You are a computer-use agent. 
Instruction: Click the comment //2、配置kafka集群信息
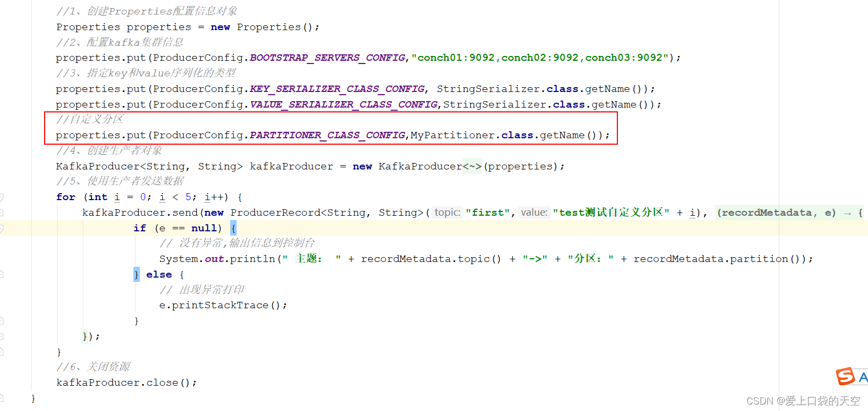(120, 42)
